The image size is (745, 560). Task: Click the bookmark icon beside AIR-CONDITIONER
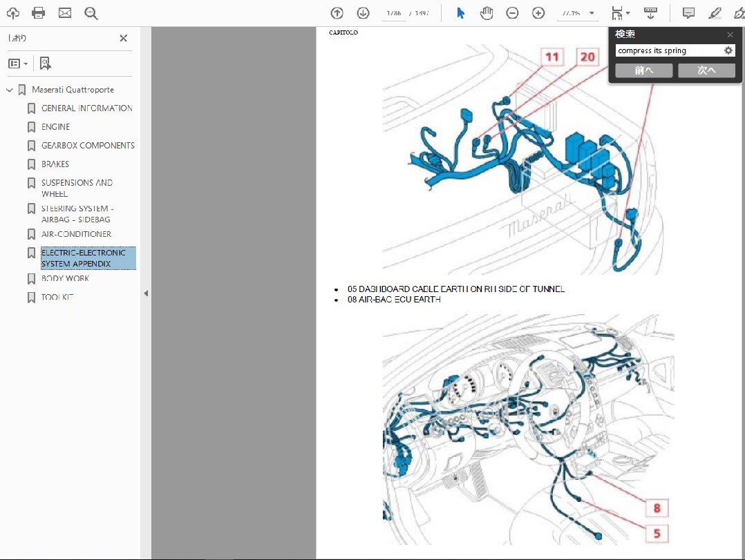pos(31,235)
